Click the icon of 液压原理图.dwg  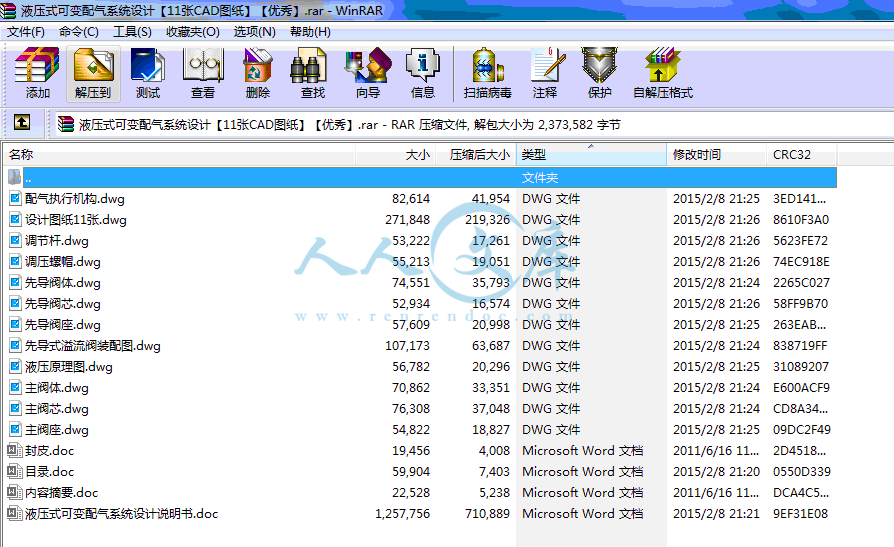click(15, 366)
